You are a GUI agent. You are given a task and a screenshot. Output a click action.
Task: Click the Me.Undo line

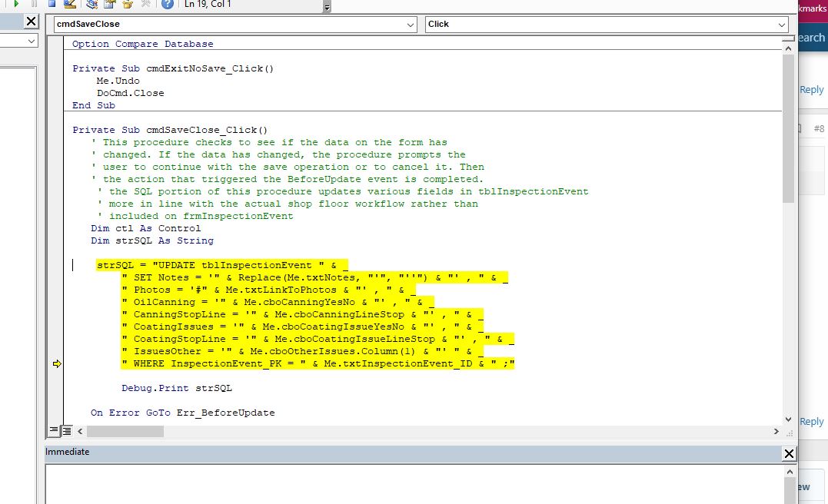click(118, 81)
